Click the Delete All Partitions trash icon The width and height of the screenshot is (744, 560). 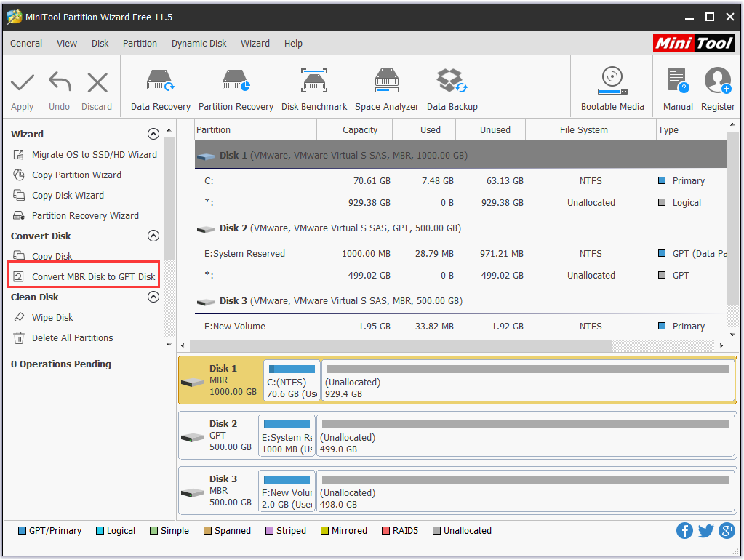18,338
